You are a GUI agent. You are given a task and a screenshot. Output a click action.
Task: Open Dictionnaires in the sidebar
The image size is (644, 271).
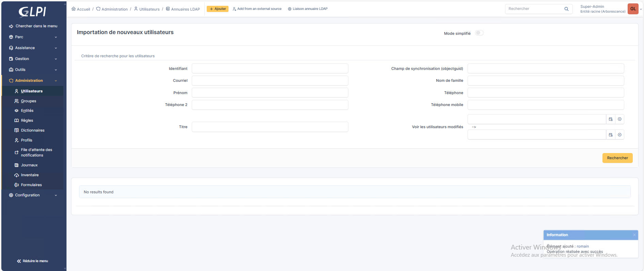pyautogui.click(x=33, y=130)
